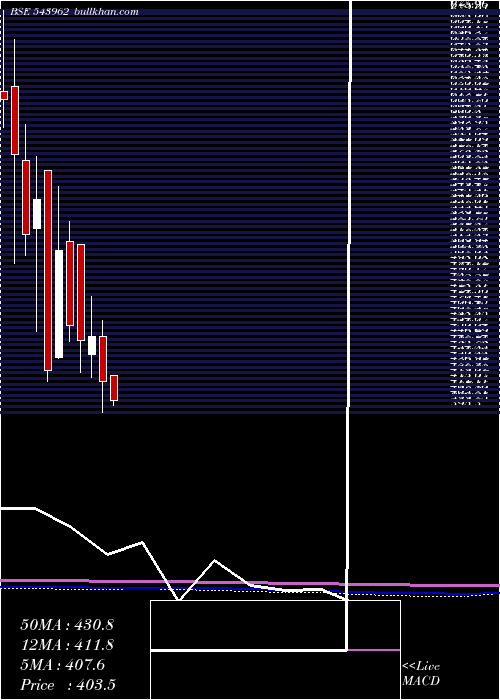Click the '<<Live MACD' label
The height and width of the screenshot is (700, 500).
tap(421, 674)
